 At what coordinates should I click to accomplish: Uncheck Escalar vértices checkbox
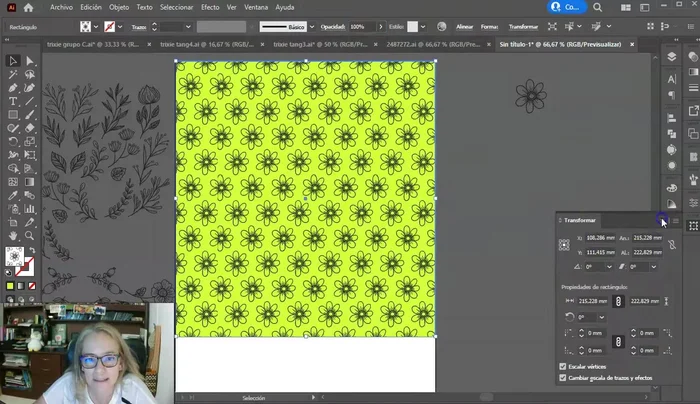tap(562, 367)
